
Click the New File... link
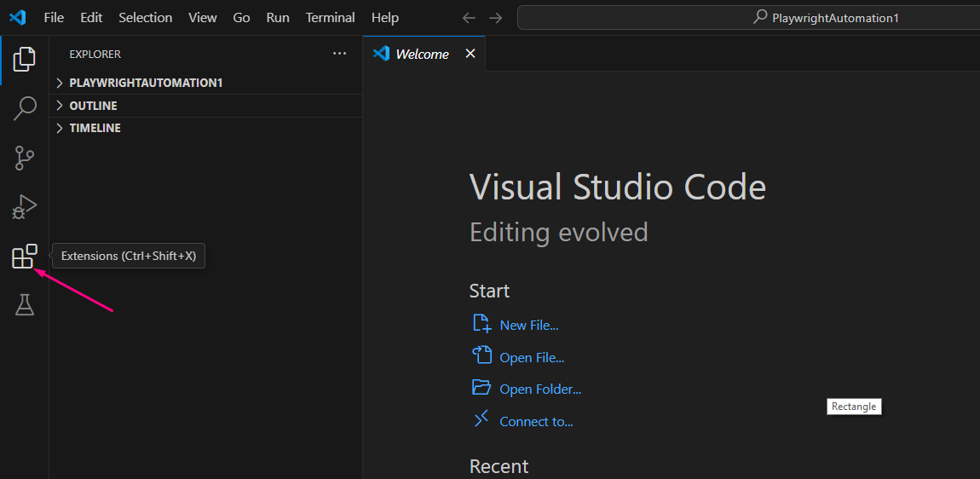click(x=528, y=326)
